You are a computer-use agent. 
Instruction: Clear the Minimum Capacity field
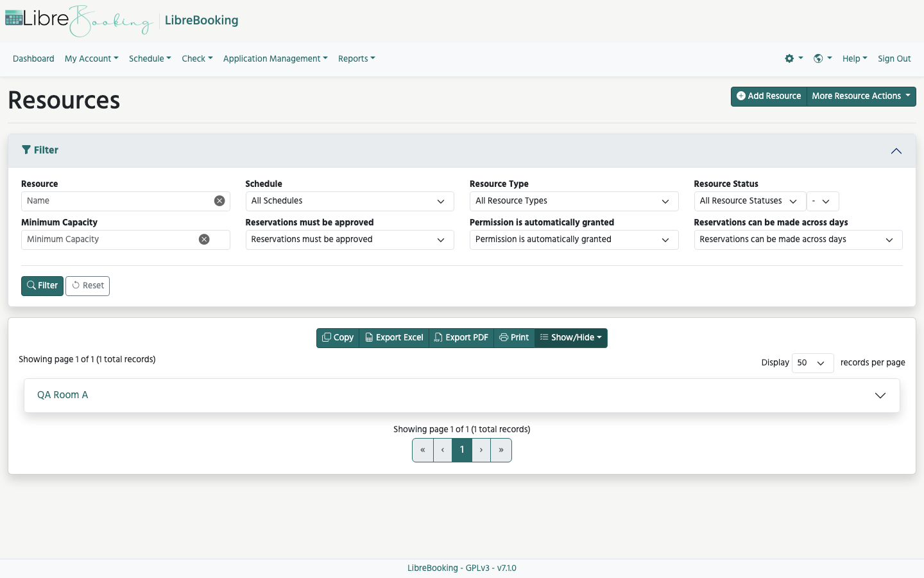point(204,240)
